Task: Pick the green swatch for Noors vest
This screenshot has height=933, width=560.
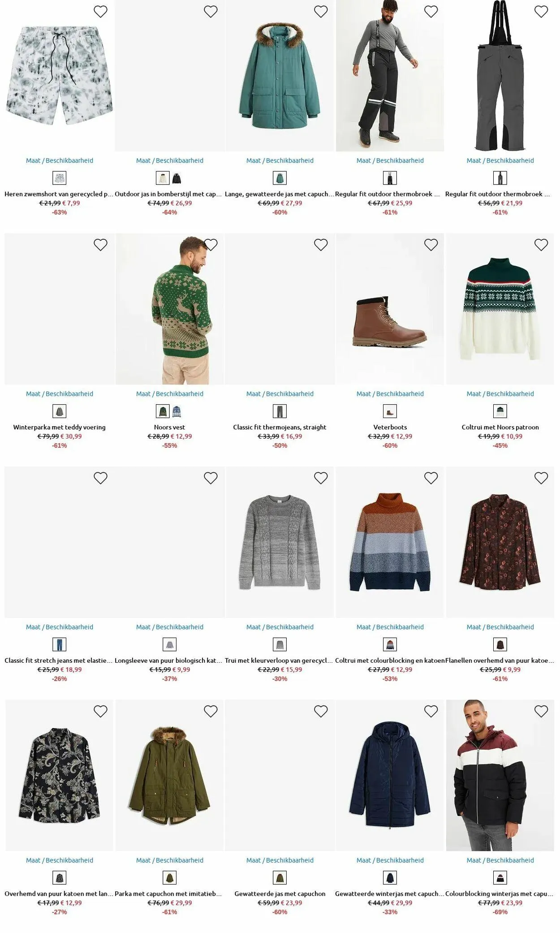Action: [x=163, y=411]
